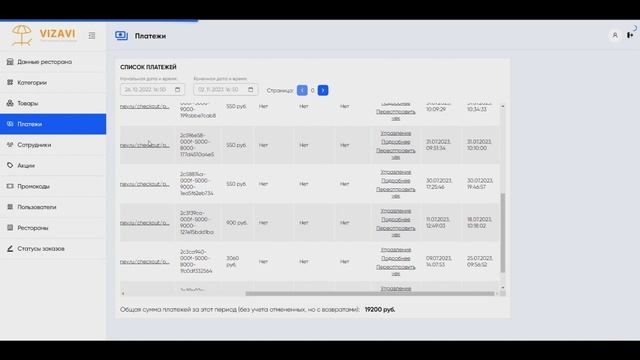Viewport: 640px width, 360px height.
Task: Open the user profile icon
Action: coord(615,36)
